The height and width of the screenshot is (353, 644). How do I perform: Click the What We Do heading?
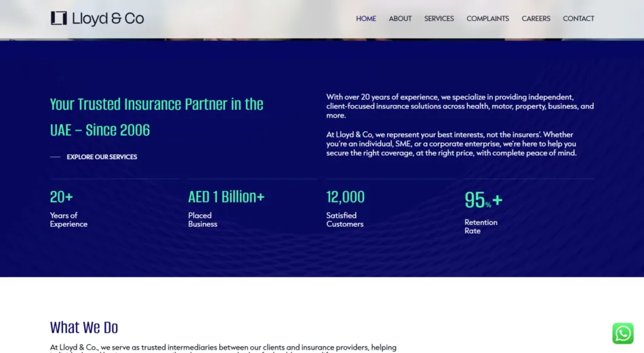point(84,328)
